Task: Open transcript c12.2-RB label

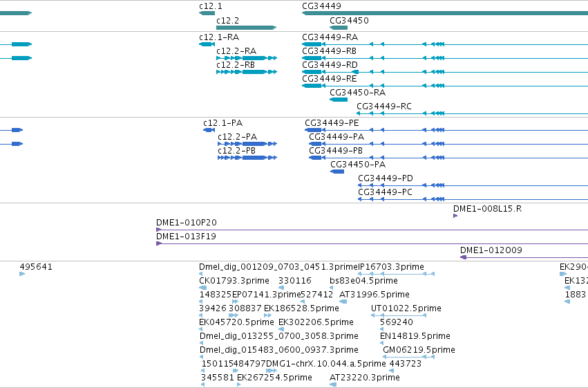Action: tap(236, 65)
